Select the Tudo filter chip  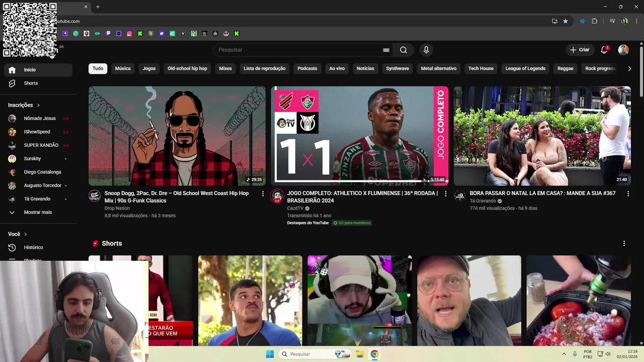(98, 68)
